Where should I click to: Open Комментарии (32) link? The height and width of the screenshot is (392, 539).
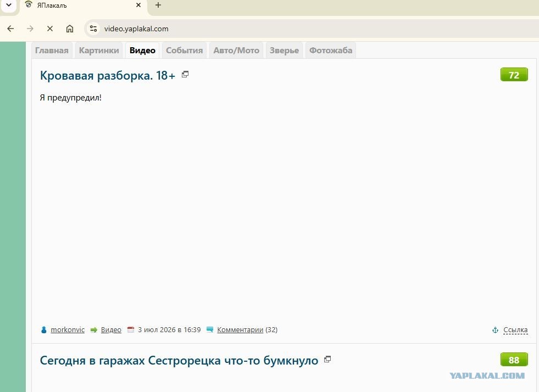[x=247, y=330]
